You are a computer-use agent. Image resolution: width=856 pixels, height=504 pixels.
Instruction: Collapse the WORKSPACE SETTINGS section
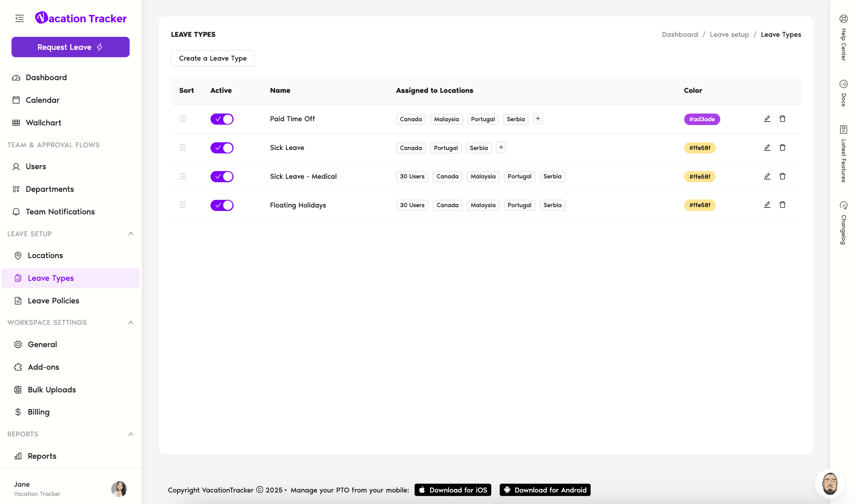click(x=130, y=323)
